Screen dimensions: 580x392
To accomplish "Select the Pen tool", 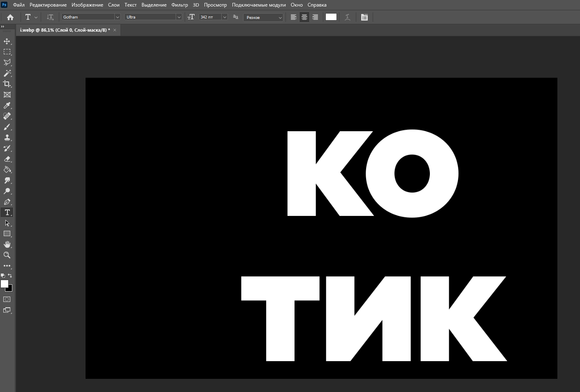I will tap(7, 202).
